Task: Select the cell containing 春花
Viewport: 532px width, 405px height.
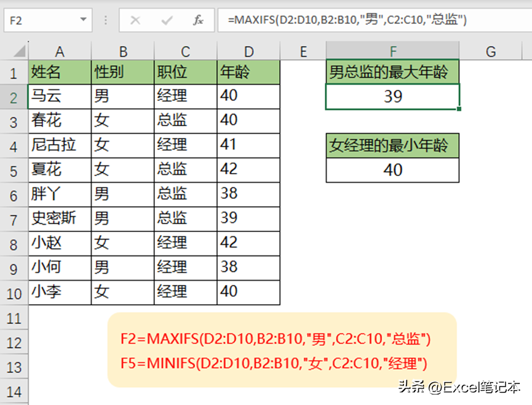Action: pyautogui.click(x=60, y=121)
